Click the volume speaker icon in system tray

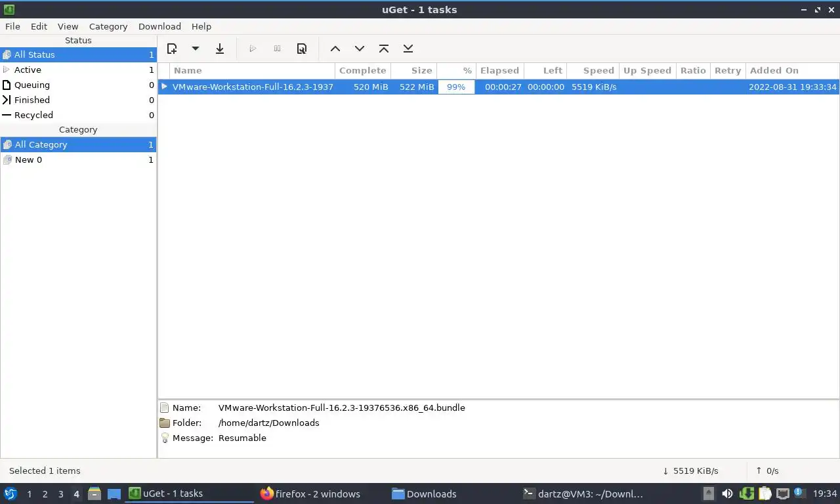[x=727, y=493]
